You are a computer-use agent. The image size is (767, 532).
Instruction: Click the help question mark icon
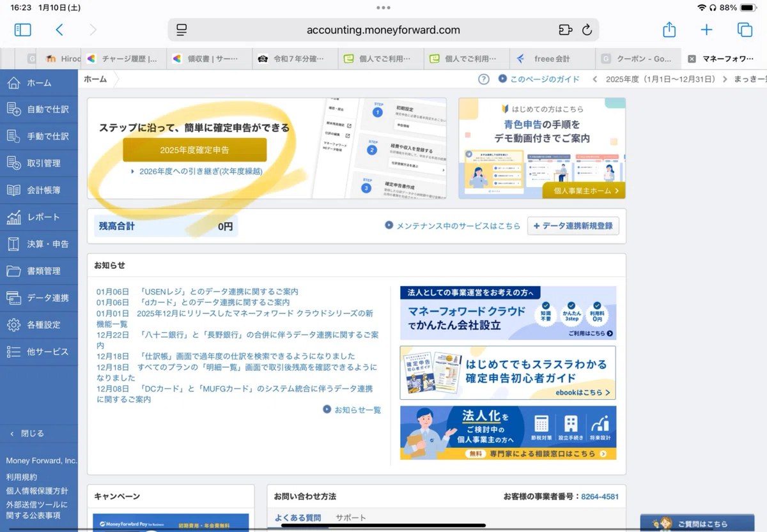[484, 79]
